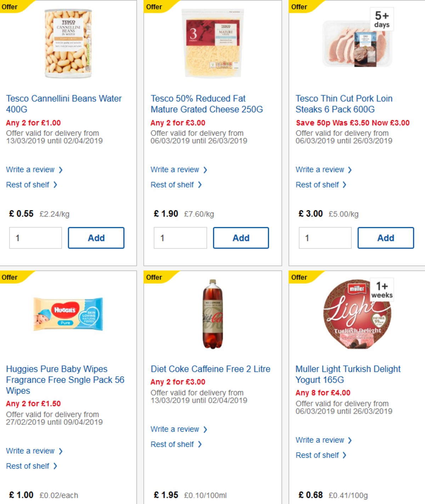Click the Cannellini Beans product image
425x504 pixels.
tap(67, 42)
